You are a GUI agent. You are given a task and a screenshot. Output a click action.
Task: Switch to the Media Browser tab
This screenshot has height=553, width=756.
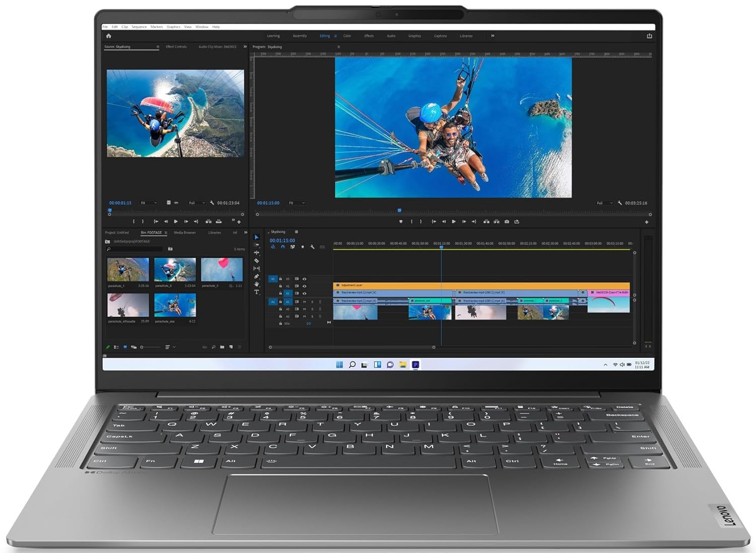pyautogui.click(x=184, y=232)
